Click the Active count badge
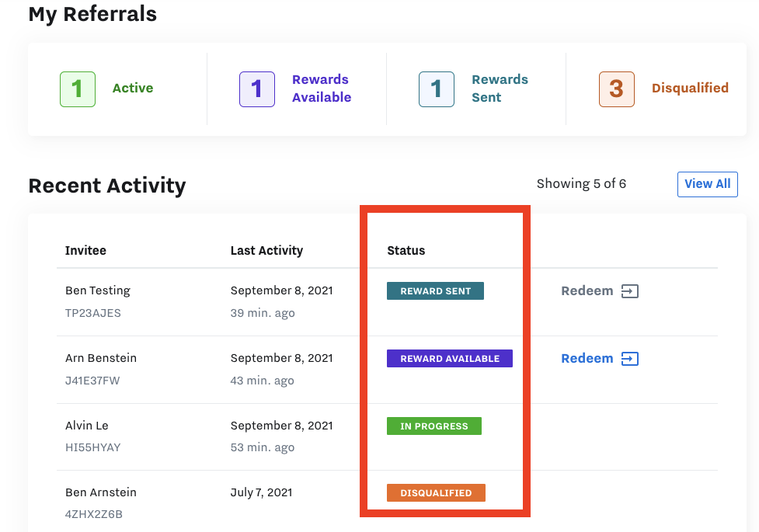The image size is (759, 532). (78, 89)
